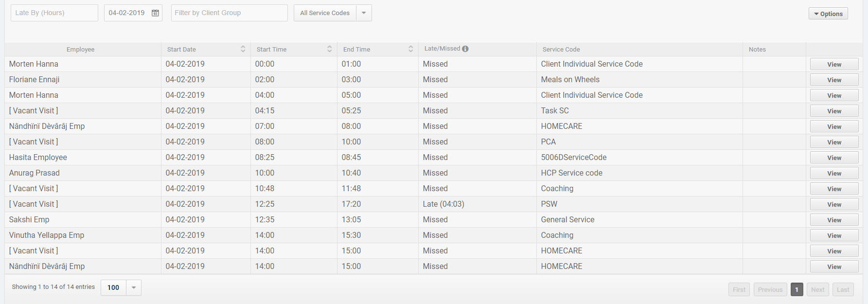
Task: Focus the Filter by Client Group field
Action: pyautogui.click(x=229, y=13)
